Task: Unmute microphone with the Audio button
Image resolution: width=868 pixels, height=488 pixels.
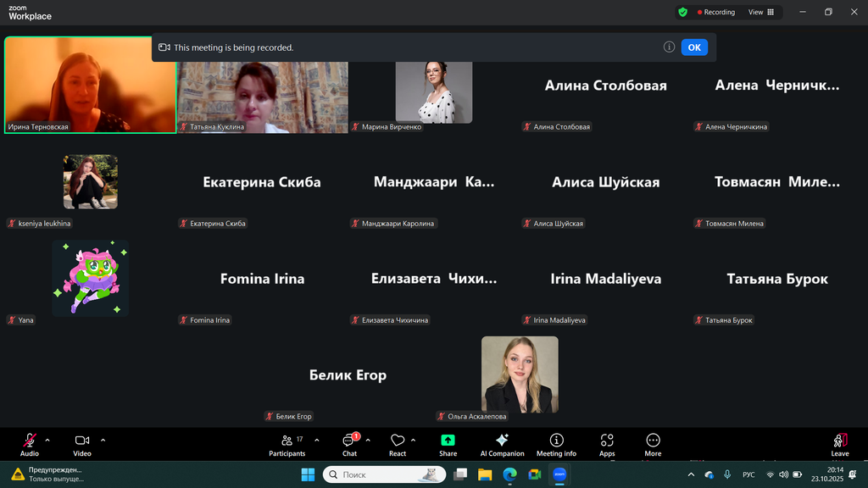Action: [30, 444]
